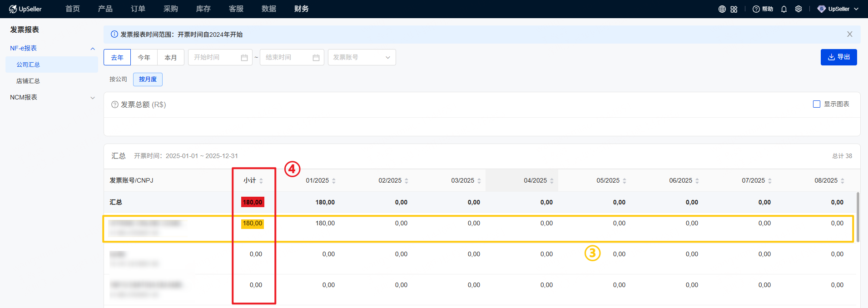Click the language globe icon
868x308 pixels.
click(x=722, y=9)
